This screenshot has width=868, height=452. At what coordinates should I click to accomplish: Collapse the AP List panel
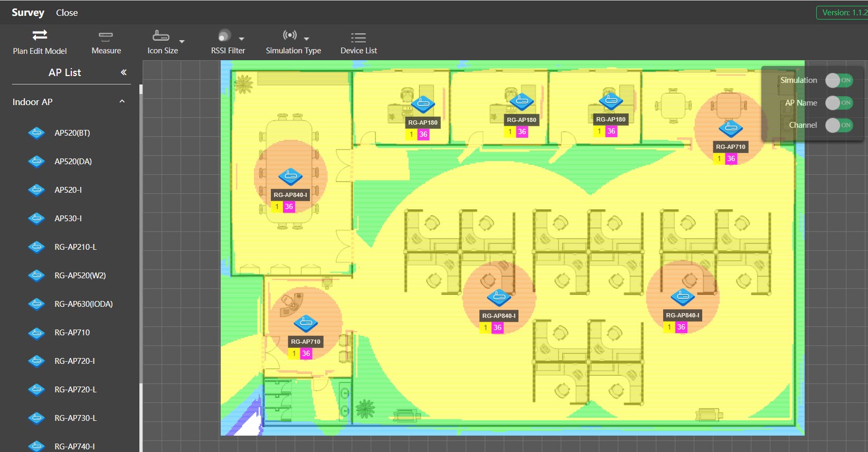click(124, 72)
